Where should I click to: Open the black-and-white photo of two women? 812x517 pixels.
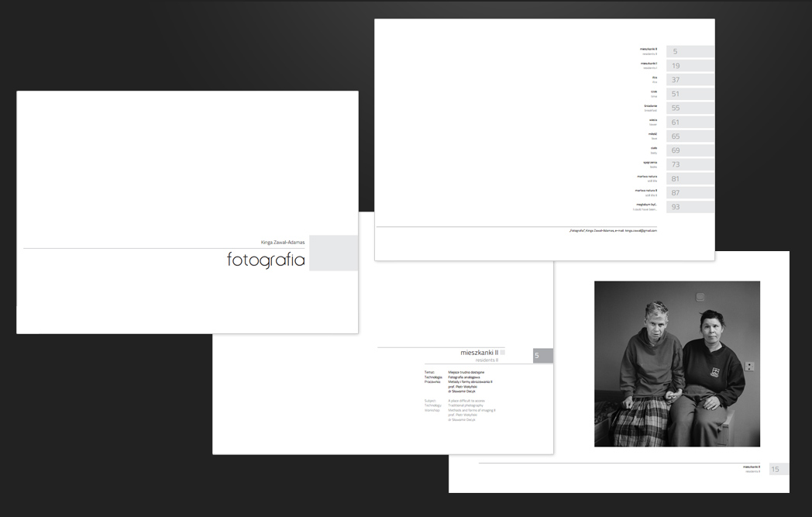tap(677, 364)
